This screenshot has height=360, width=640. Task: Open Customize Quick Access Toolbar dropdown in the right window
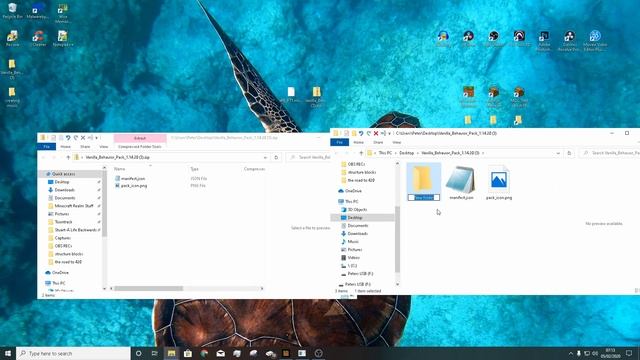click(x=389, y=133)
